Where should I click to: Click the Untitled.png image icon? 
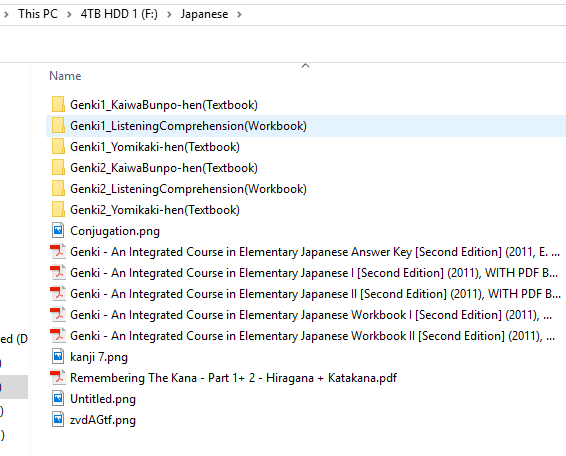point(58,398)
